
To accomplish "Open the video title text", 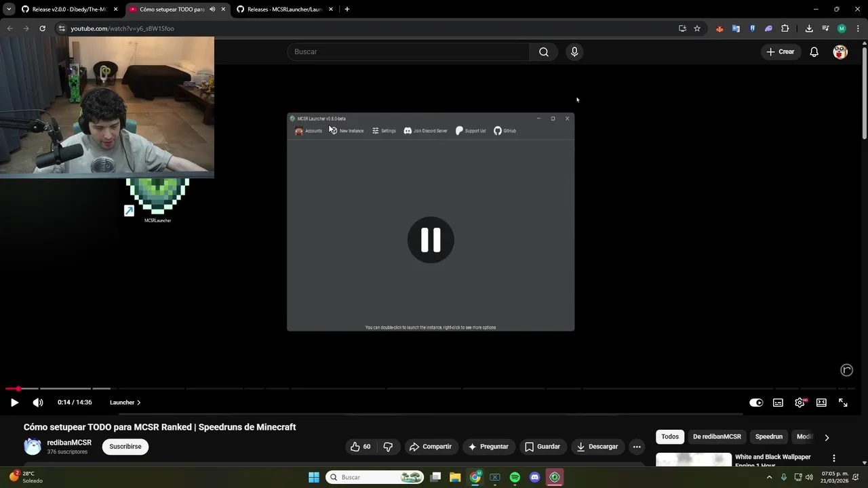I will [160, 427].
